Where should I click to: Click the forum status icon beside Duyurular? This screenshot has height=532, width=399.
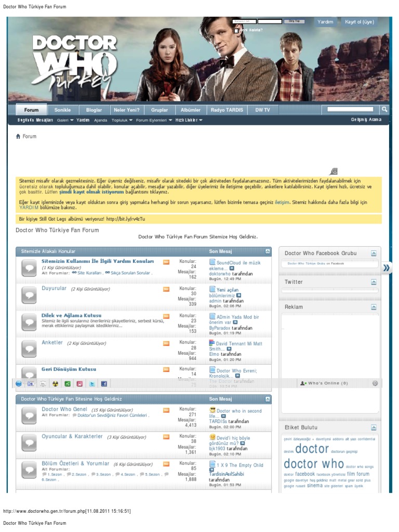pyautogui.click(x=29, y=295)
